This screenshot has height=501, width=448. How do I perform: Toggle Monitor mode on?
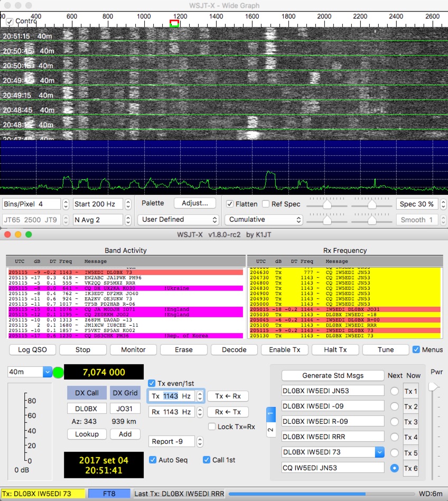(133, 349)
